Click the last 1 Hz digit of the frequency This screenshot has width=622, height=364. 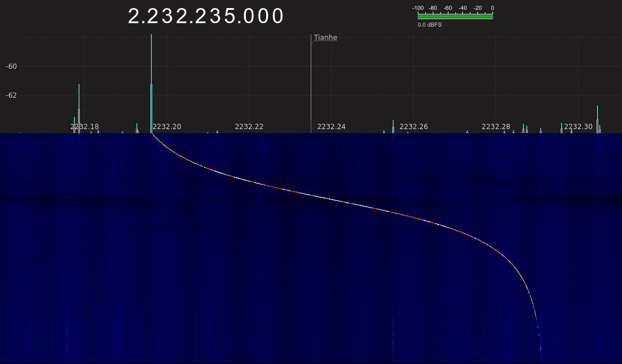[x=278, y=16]
